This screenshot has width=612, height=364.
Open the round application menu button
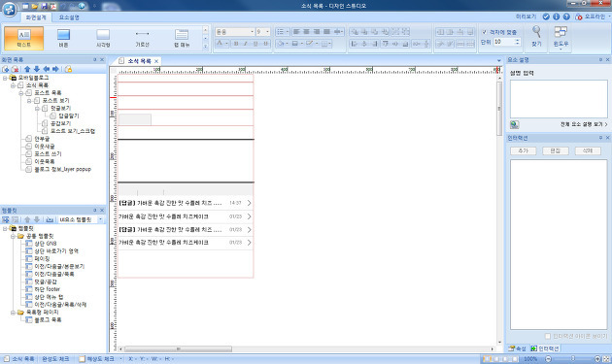click(10, 10)
